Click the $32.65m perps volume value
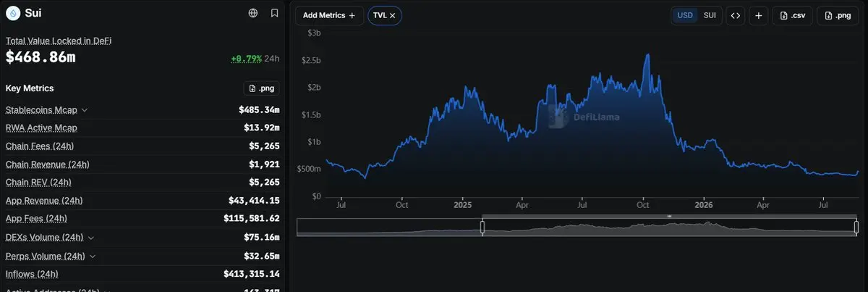The height and width of the screenshot is (292, 868). (262, 256)
